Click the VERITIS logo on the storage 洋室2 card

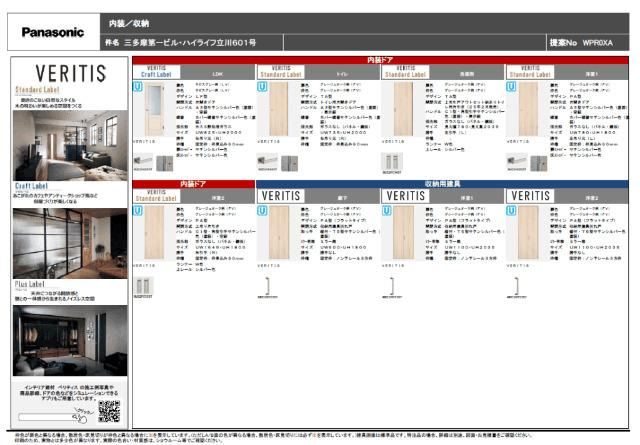tap(530, 196)
